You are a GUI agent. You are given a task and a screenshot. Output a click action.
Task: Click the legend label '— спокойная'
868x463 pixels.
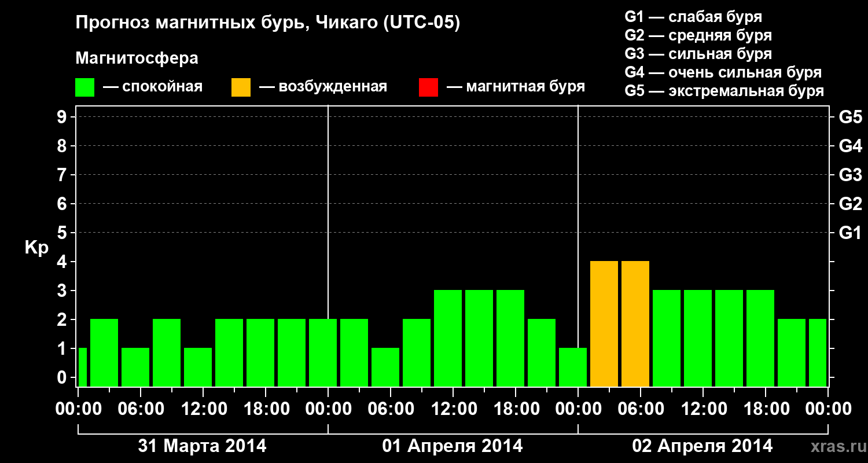click(153, 87)
